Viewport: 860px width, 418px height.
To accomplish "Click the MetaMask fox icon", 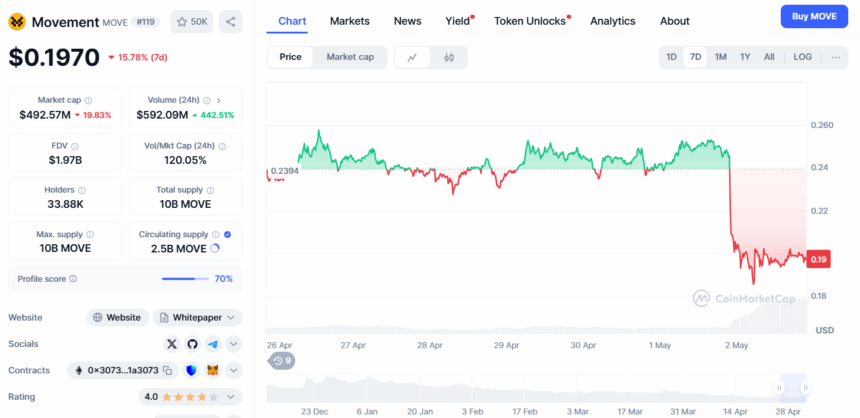I will 212,370.
